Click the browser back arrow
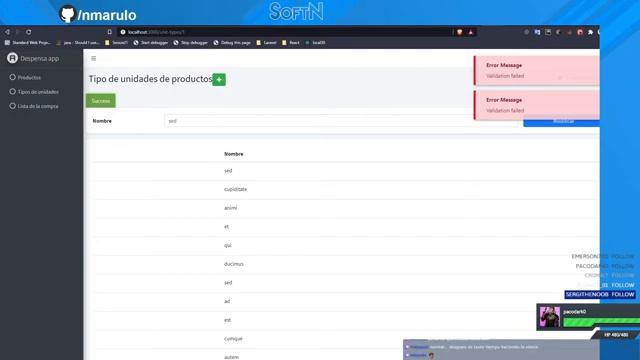This screenshot has width=640, height=360. point(7,32)
